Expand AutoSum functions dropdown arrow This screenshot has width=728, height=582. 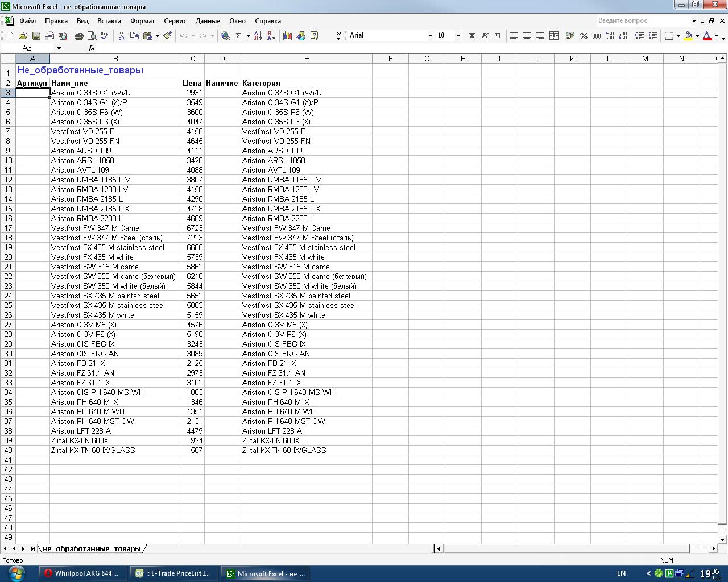[248, 36]
